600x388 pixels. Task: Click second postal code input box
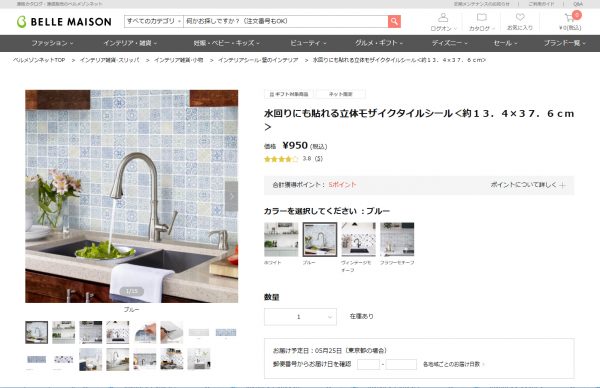pyautogui.click(x=401, y=364)
